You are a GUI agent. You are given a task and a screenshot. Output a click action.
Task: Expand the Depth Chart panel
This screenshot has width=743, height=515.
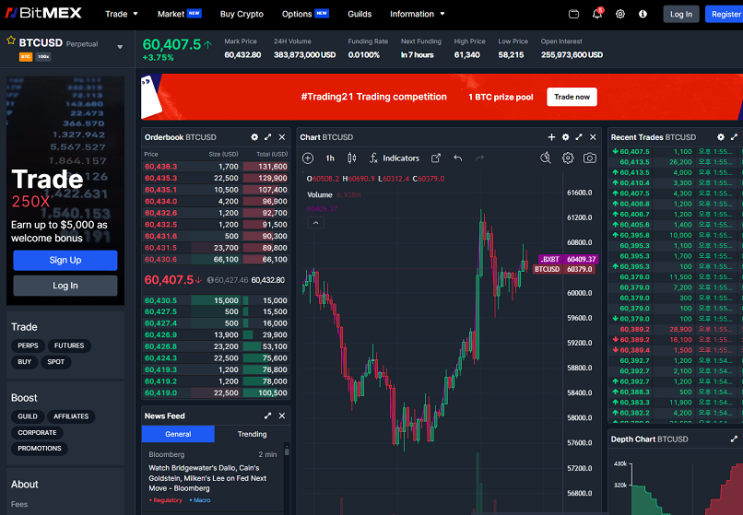tap(734, 439)
